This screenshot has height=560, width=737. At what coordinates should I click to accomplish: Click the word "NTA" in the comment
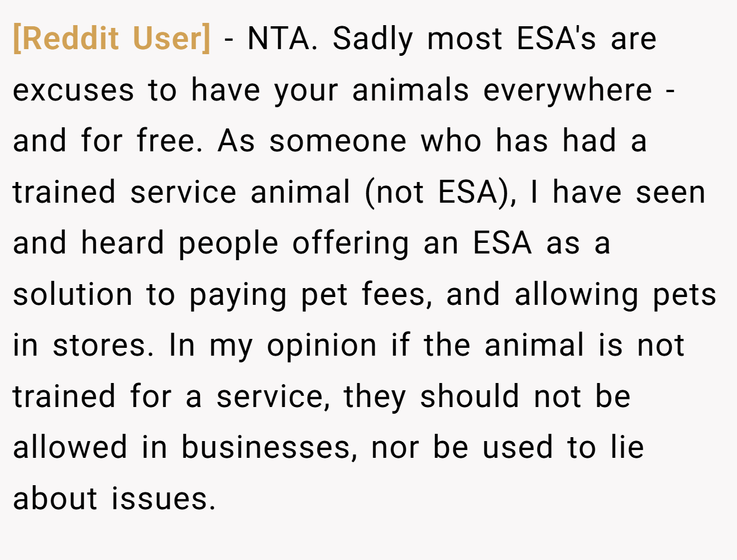coord(278,39)
